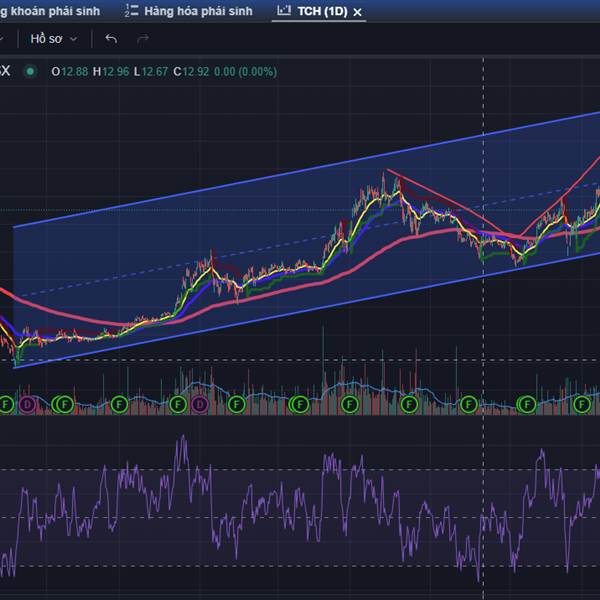
Task: Redo the chart action
Action: click(143, 39)
